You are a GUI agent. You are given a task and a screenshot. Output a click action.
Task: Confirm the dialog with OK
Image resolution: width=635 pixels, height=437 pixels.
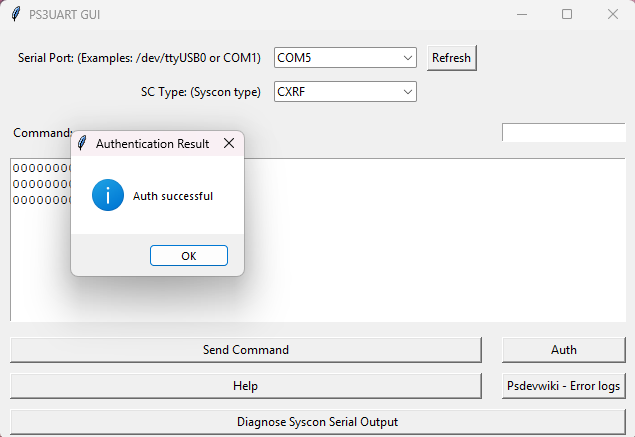(189, 256)
